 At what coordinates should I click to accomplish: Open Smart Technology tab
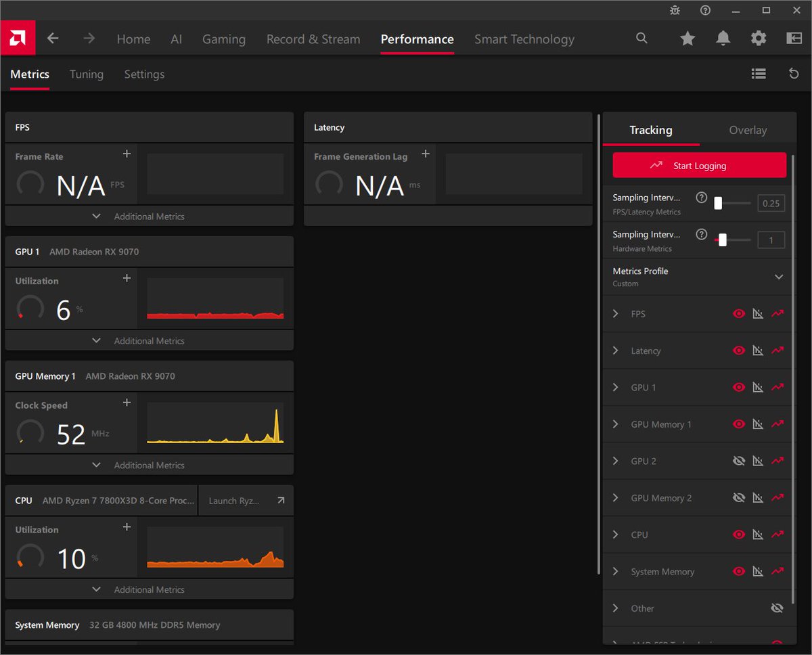tap(524, 39)
